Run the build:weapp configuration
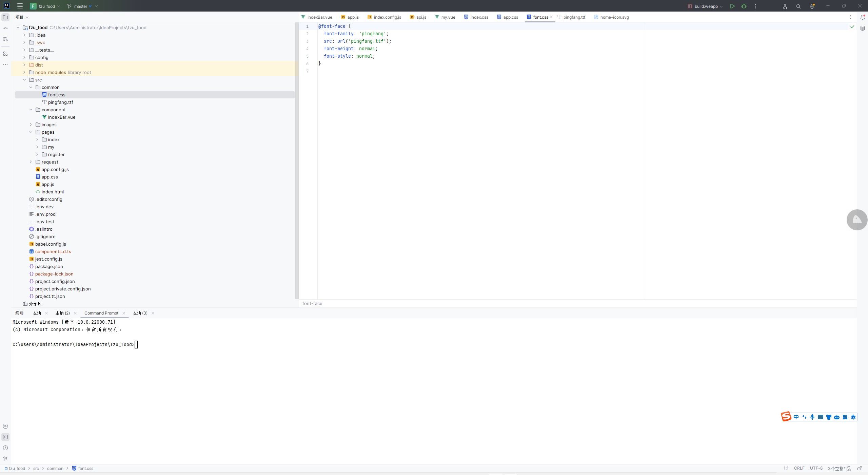 [x=732, y=6]
